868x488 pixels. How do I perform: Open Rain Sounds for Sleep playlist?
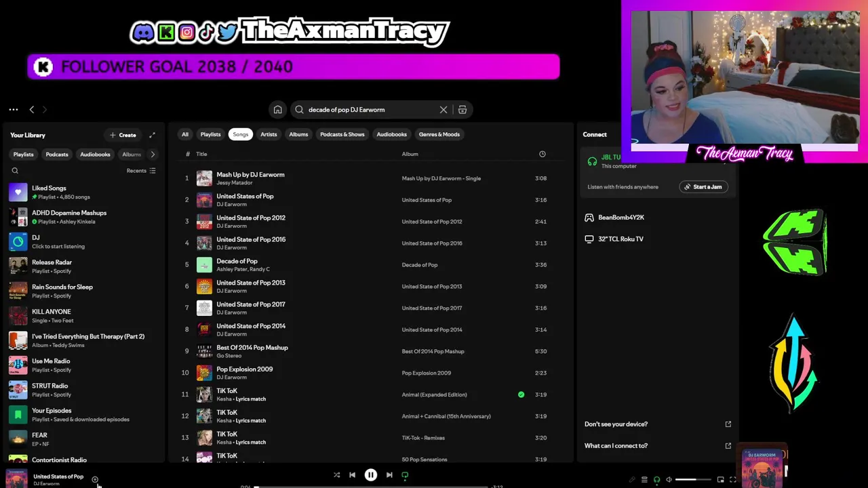83,291
